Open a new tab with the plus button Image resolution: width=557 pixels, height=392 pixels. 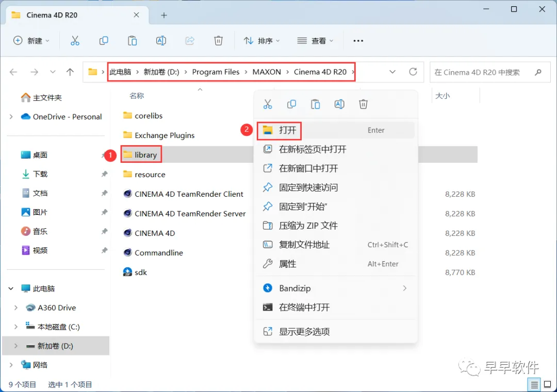click(x=164, y=15)
